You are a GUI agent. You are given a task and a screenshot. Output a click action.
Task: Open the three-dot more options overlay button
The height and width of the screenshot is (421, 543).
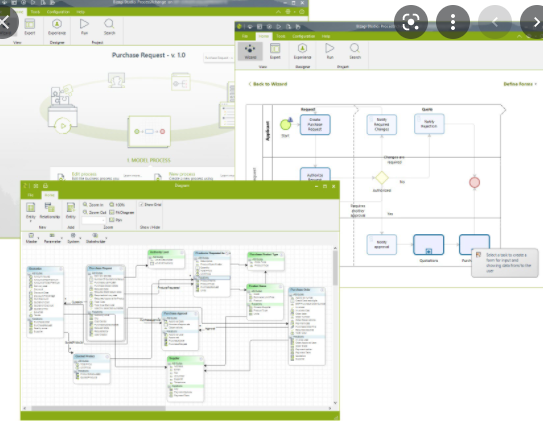coord(453,22)
